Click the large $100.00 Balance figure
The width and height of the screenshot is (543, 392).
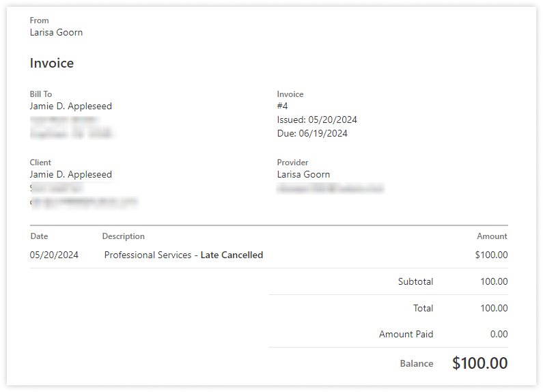(479, 363)
